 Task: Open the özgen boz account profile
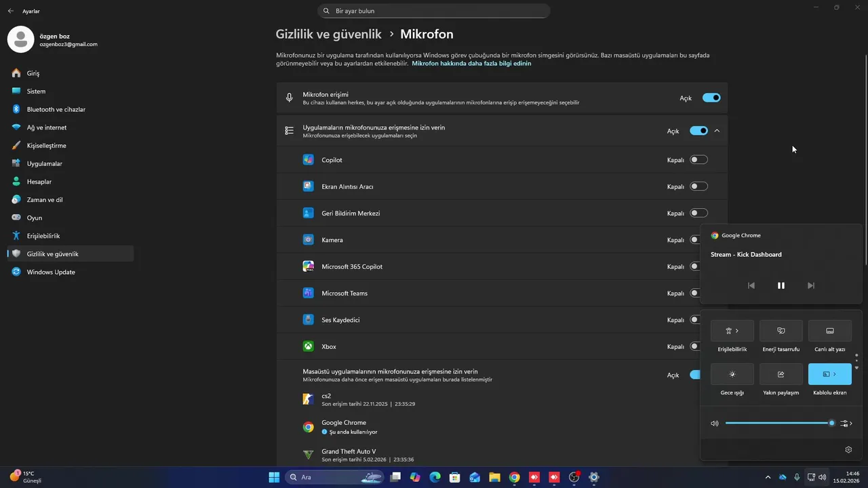pos(53,39)
